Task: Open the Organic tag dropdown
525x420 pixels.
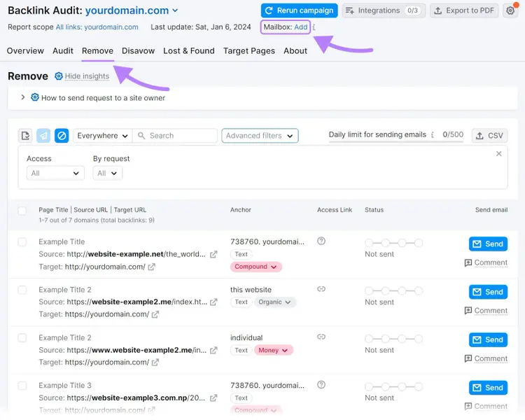Action: coord(274,302)
